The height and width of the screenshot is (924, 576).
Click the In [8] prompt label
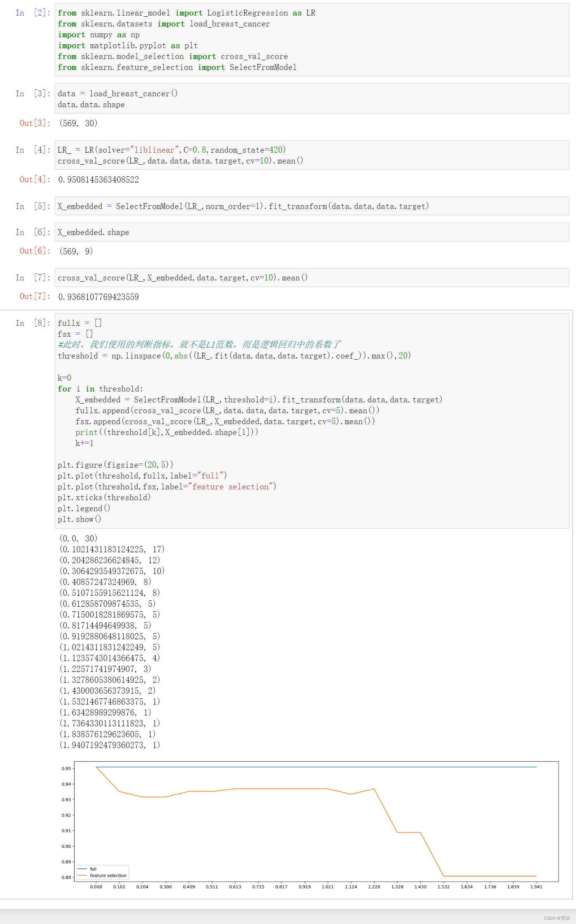[x=33, y=323]
